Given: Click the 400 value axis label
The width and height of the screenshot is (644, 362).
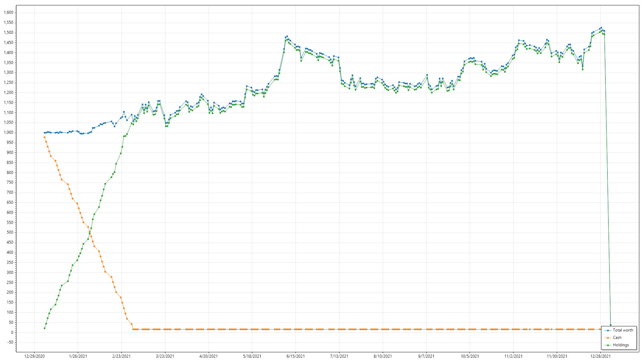Looking at the screenshot, I should [10, 252].
